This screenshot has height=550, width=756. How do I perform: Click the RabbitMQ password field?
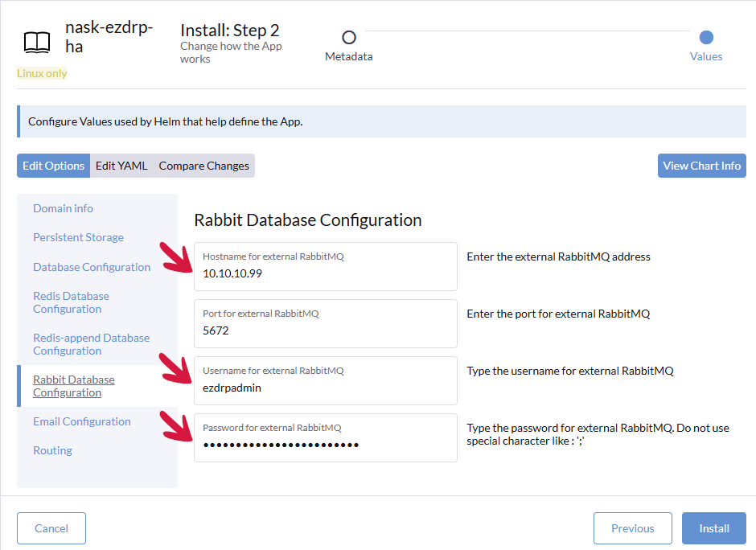tap(325, 445)
